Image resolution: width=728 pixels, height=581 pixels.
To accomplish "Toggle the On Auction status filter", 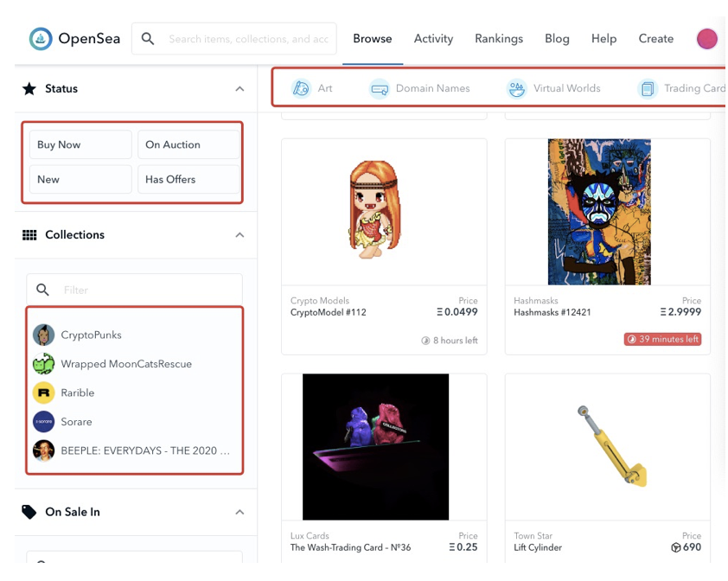I will (188, 144).
